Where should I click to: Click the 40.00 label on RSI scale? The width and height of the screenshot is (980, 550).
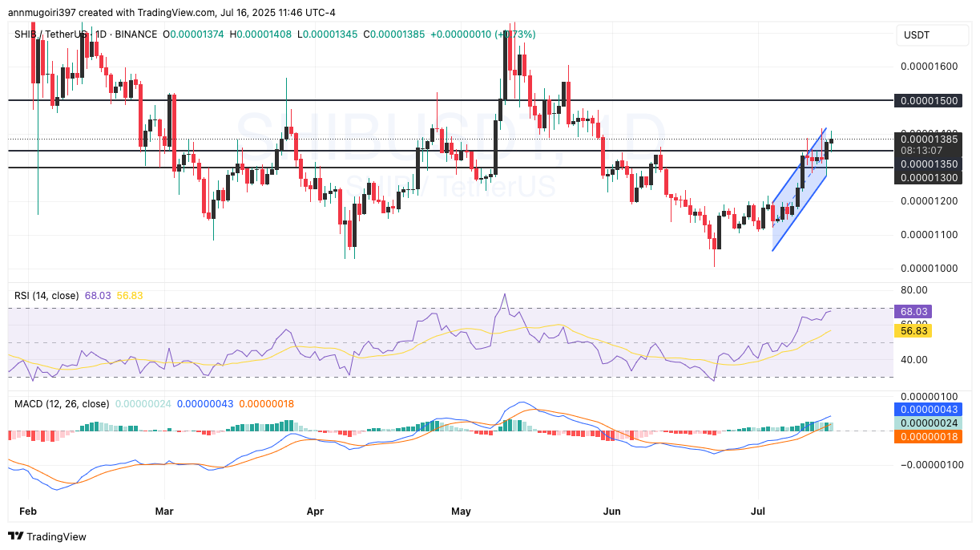point(914,358)
